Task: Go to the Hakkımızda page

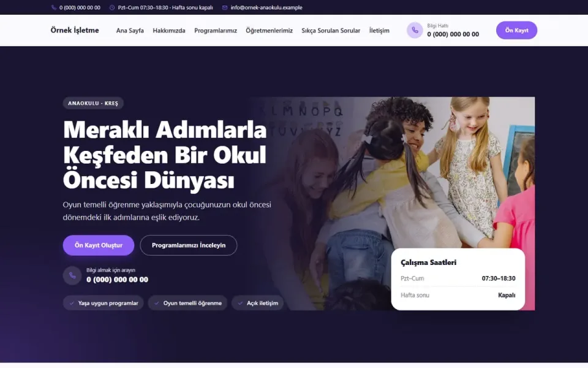Action: [x=169, y=31]
